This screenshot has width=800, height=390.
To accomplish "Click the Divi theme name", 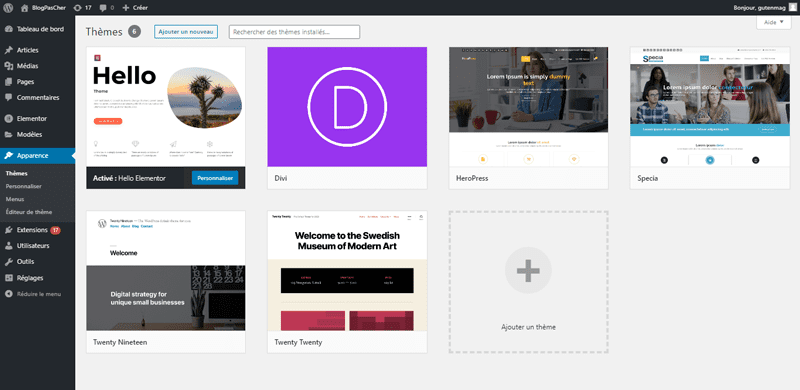I will 281,179.
